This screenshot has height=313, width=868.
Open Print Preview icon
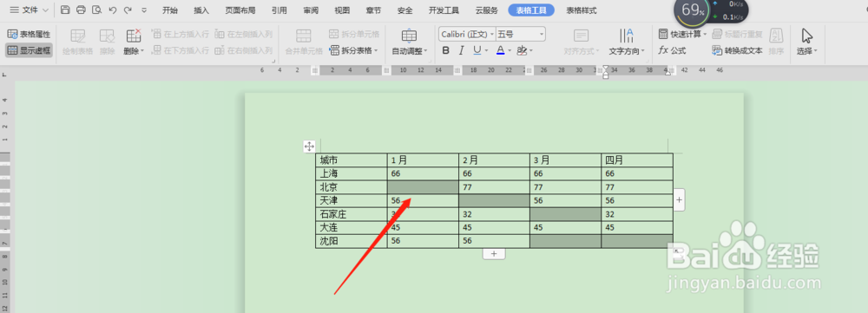(x=97, y=10)
